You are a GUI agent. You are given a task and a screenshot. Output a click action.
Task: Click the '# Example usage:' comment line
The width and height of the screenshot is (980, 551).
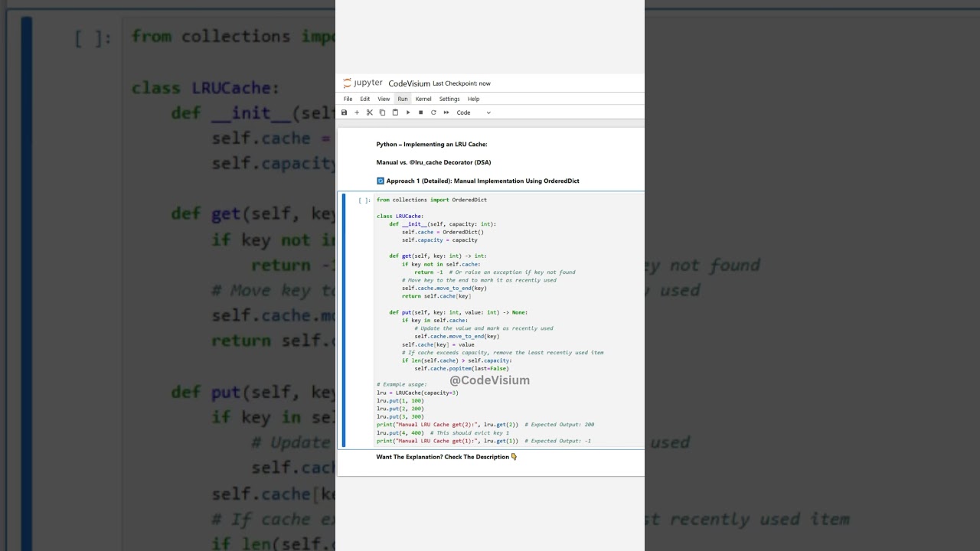click(402, 384)
